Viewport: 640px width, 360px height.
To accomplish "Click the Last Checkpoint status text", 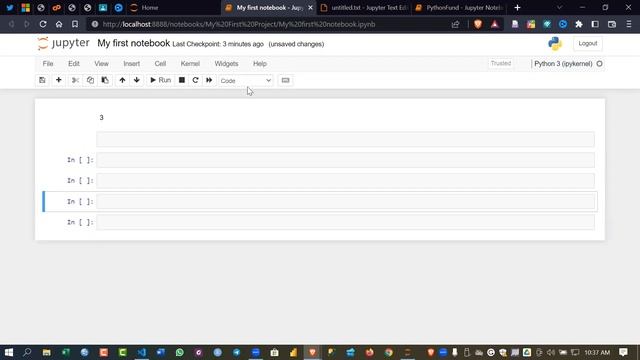I will [x=218, y=44].
